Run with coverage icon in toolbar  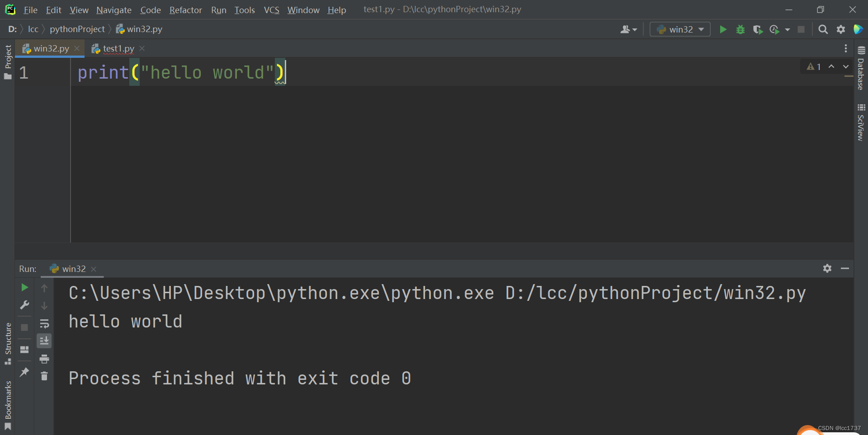[758, 29]
